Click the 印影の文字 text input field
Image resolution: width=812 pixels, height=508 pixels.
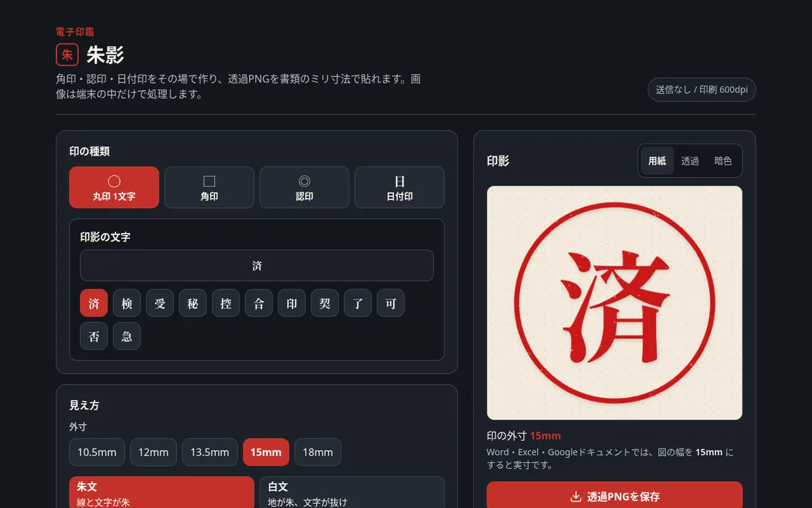point(256,266)
